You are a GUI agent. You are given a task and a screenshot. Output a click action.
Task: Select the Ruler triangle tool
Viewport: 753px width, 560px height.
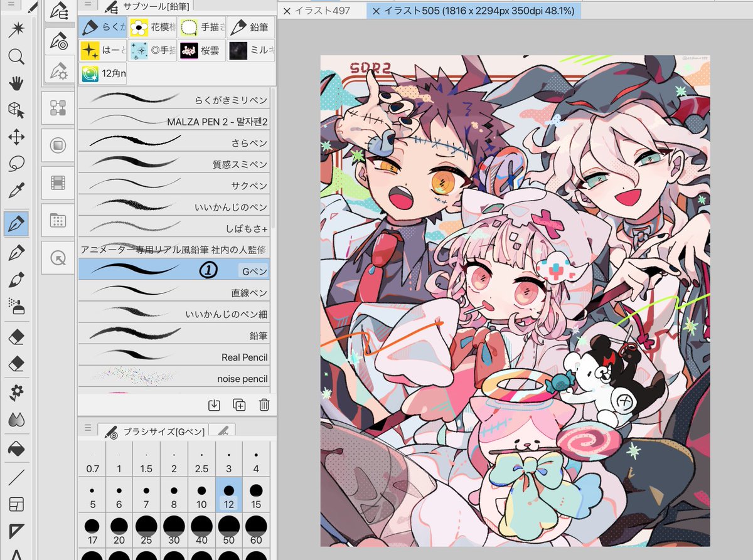(16, 531)
